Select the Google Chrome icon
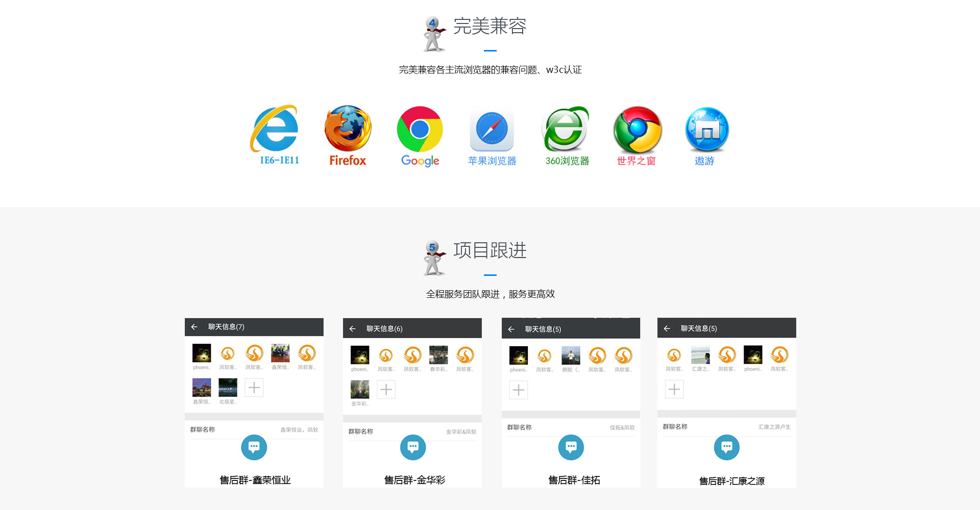Screen dimensions: 980x510 (x=420, y=129)
